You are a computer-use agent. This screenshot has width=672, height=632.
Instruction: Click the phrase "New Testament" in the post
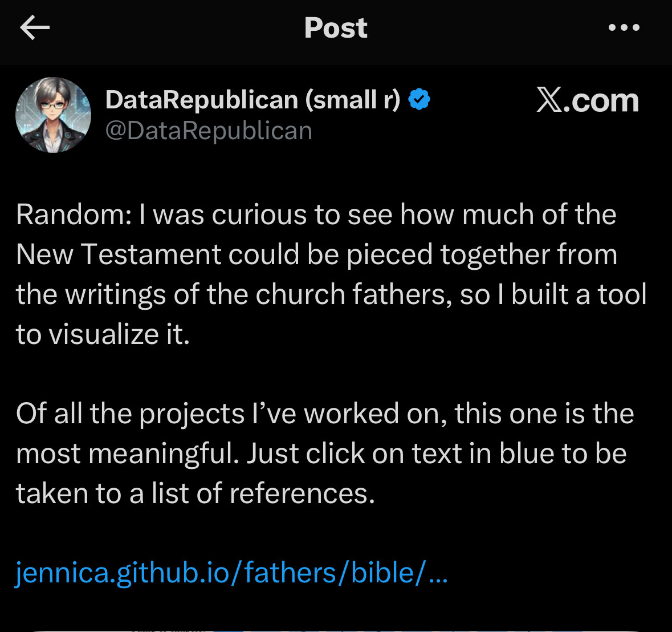click(x=118, y=254)
